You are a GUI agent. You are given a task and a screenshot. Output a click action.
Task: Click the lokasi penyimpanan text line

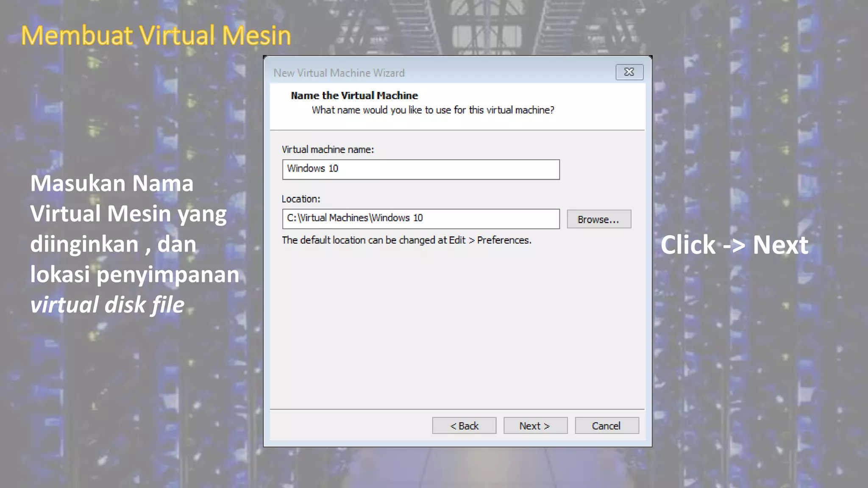135,274
